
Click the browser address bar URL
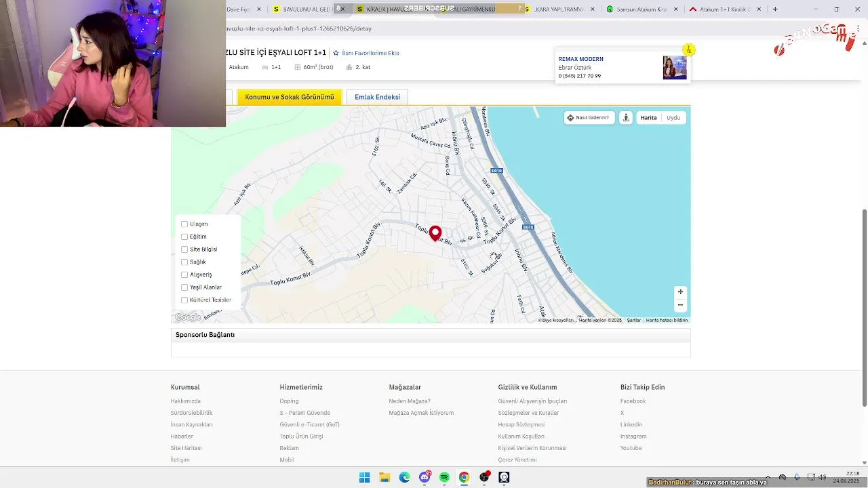[298, 28]
